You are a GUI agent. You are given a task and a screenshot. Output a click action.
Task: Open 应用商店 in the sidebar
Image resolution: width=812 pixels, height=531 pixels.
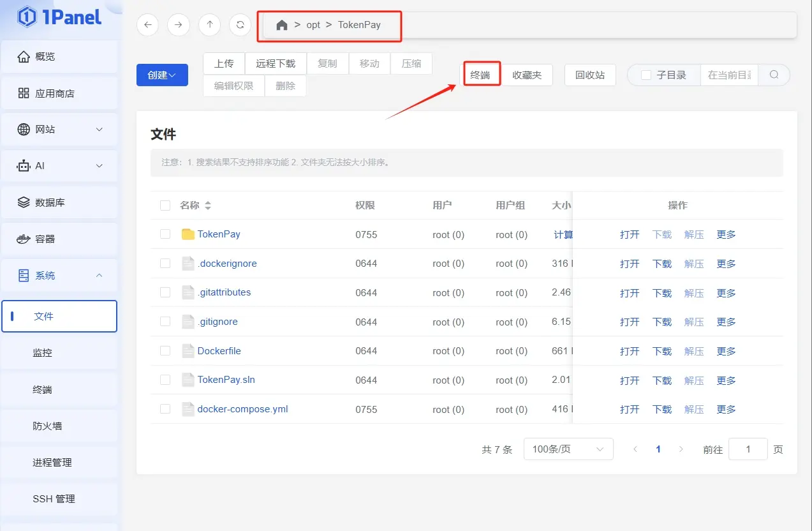(59, 93)
